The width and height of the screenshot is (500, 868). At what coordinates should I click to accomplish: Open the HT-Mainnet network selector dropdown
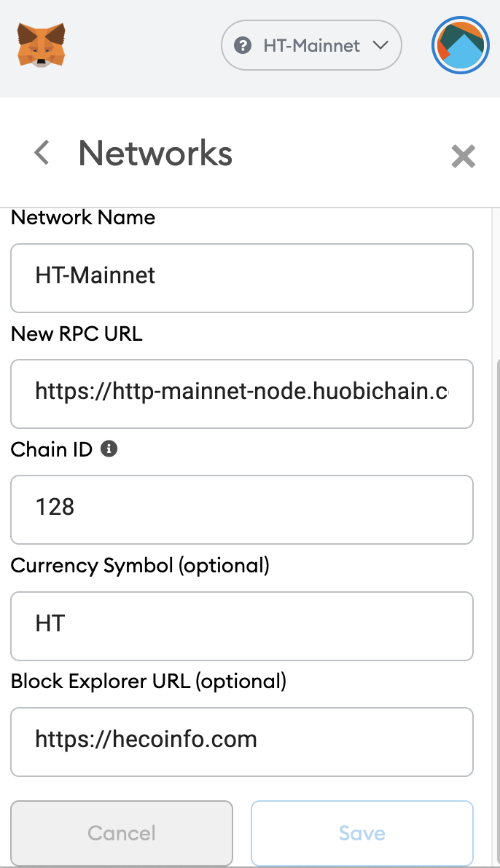(311, 45)
